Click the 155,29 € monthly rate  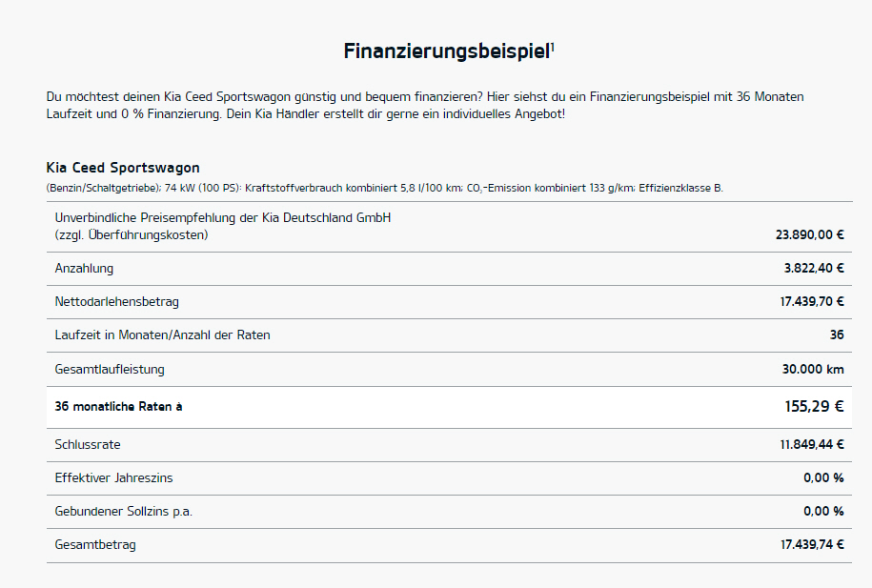point(814,407)
